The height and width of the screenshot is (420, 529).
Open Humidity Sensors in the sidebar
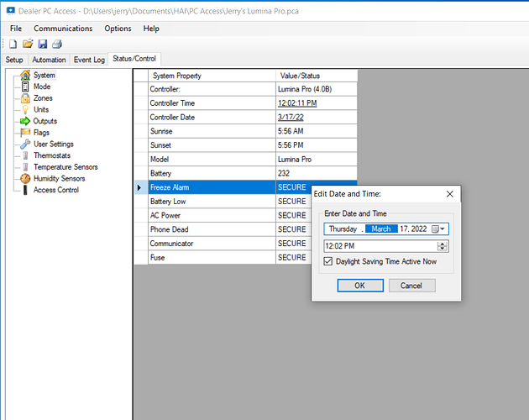pyautogui.click(x=59, y=178)
